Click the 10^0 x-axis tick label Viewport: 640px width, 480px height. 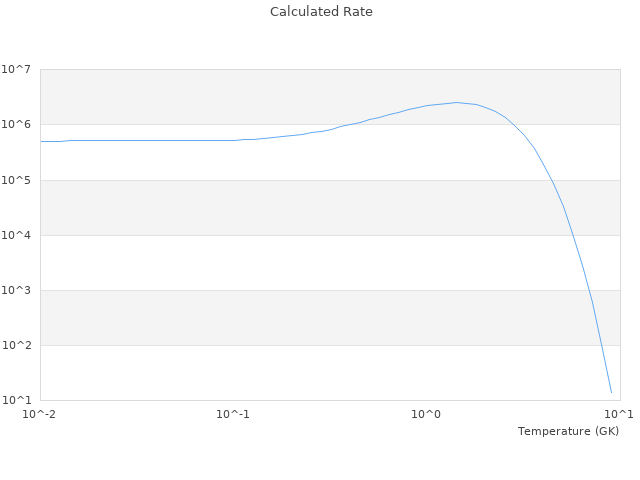click(x=427, y=414)
